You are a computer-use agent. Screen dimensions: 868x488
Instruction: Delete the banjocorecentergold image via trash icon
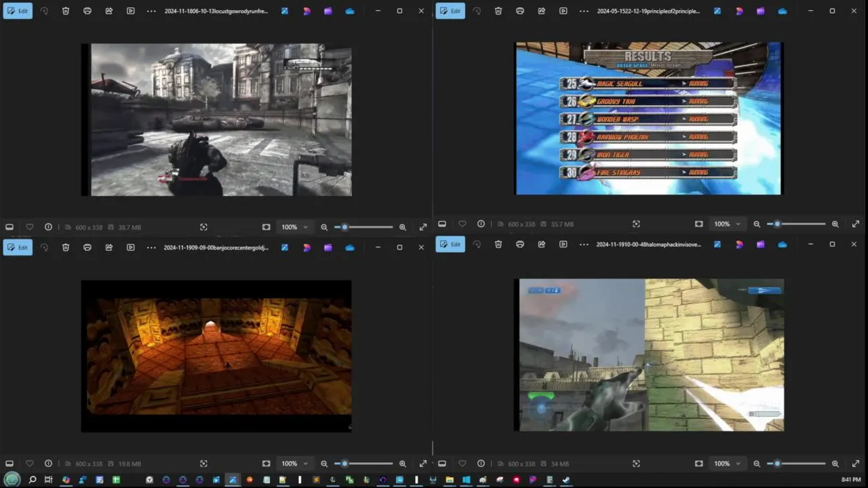(66, 247)
